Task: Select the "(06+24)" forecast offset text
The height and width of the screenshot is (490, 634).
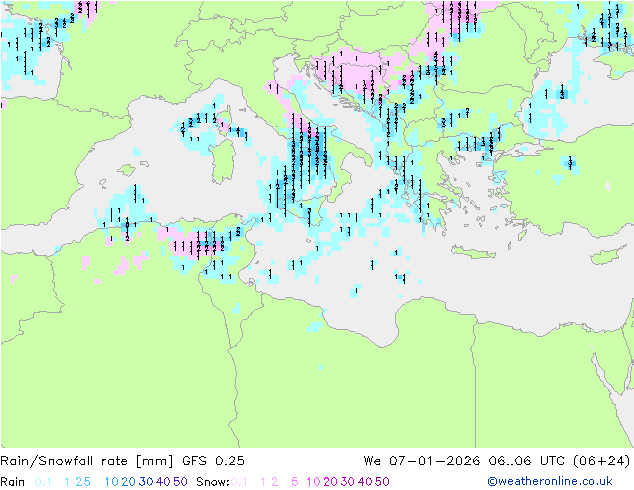Action: [602, 461]
